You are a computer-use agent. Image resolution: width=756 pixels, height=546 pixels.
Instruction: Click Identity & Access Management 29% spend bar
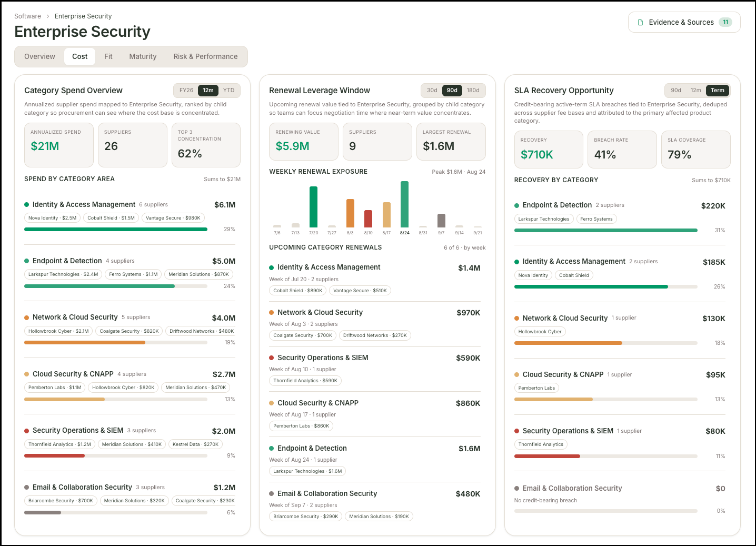point(116,230)
